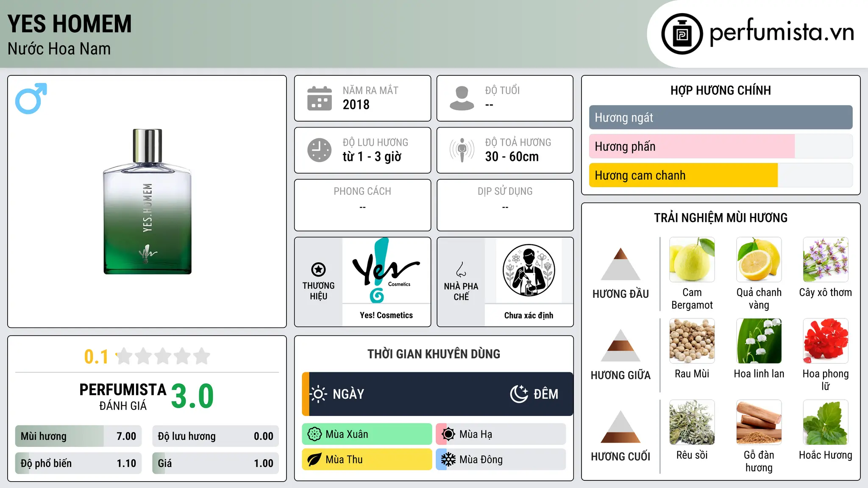The height and width of the screenshot is (488, 868).
Task: Click the projection value 30 - 60cm
Action: pyautogui.click(x=512, y=157)
